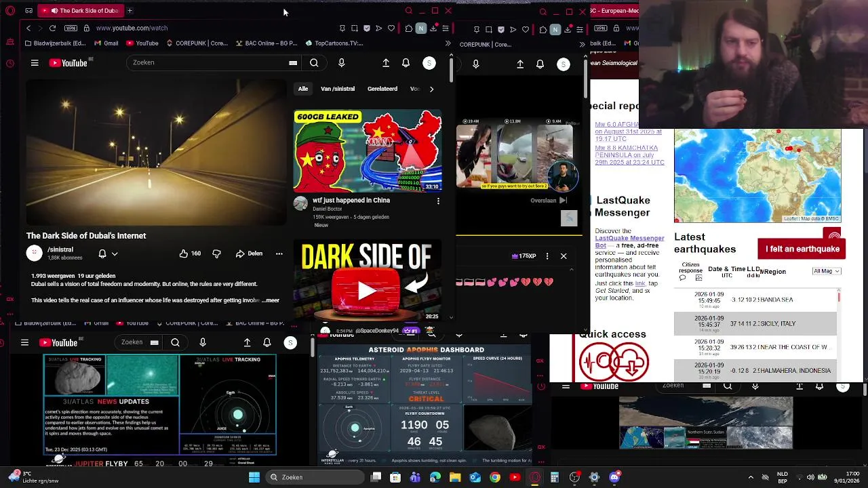This screenshot has width=868, height=488.
Task: Click the search-tabs magnifier in the title bar
Action: (x=408, y=11)
